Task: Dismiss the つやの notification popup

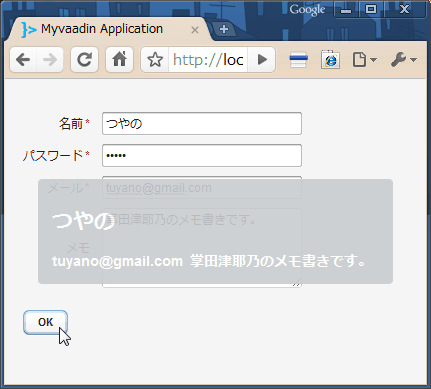Action: click(x=215, y=232)
